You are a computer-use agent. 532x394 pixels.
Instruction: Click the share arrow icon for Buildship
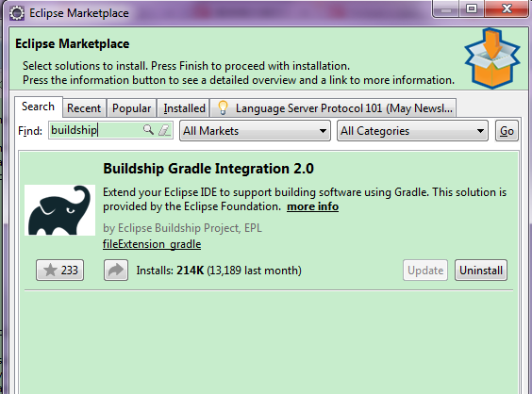pyautogui.click(x=116, y=271)
